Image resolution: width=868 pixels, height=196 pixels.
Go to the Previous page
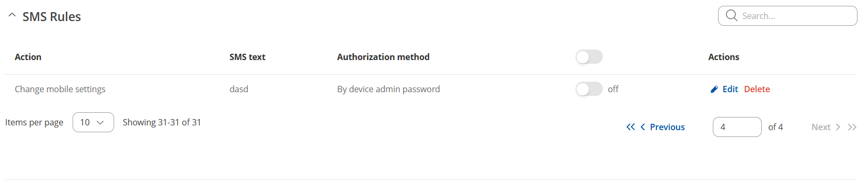(667, 127)
